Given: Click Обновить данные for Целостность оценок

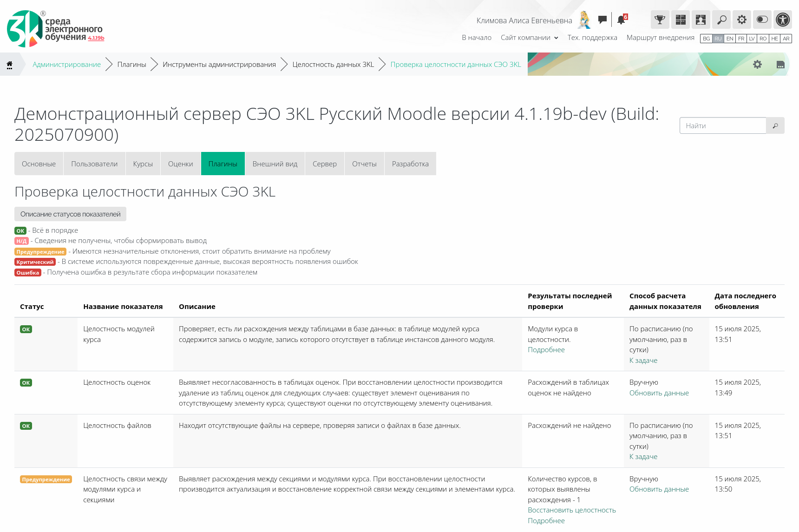Looking at the screenshot, I should point(659,393).
